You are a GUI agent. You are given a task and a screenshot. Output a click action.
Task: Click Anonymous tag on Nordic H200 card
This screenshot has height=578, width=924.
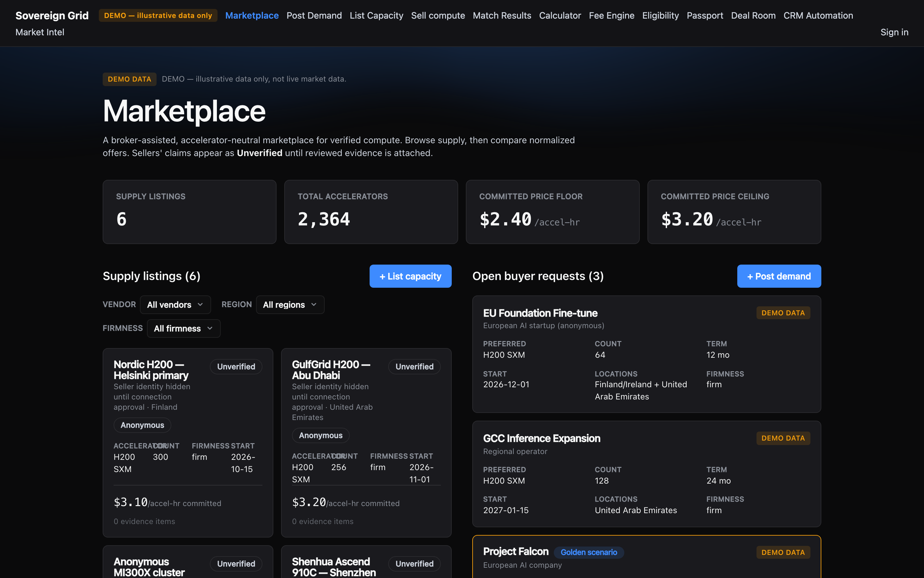[x=142, y=425]
